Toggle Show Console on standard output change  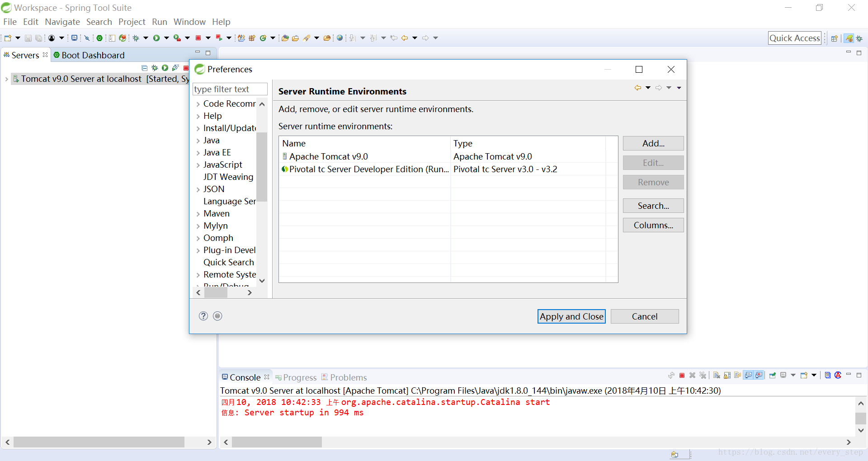coord(749,375)
